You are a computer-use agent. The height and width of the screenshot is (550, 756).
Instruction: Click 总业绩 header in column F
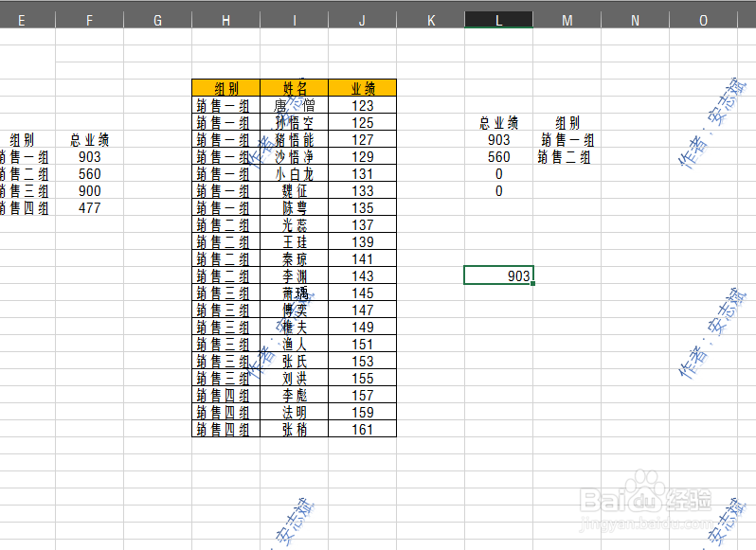tap(89, 140)
